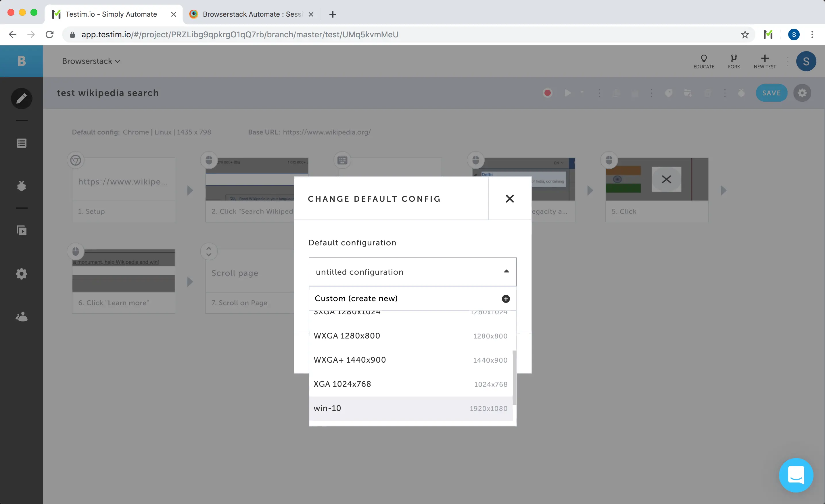Image resolution: width=825 pixels, height=504 pixels.
Task: Pick XGA 1024x768 from the list
Action: (410, 384)
